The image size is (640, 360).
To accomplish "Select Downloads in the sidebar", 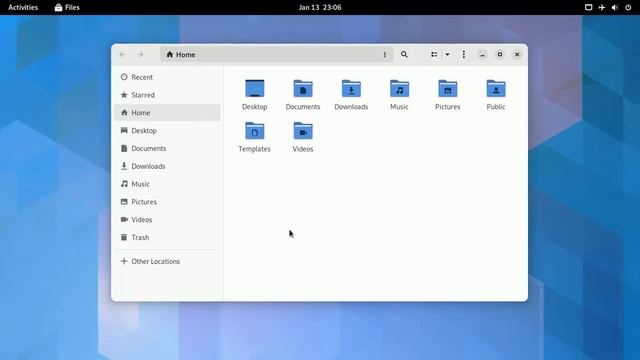I will 167,166.
